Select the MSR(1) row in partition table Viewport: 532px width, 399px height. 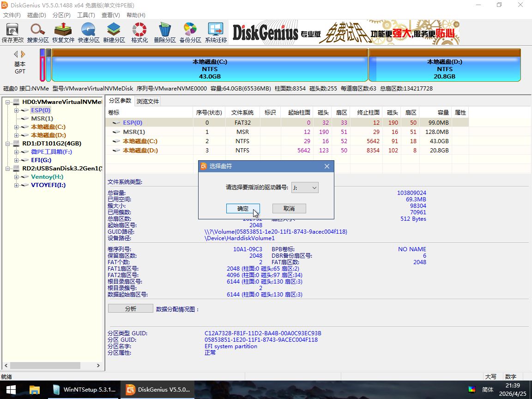[x=287, y=132]
